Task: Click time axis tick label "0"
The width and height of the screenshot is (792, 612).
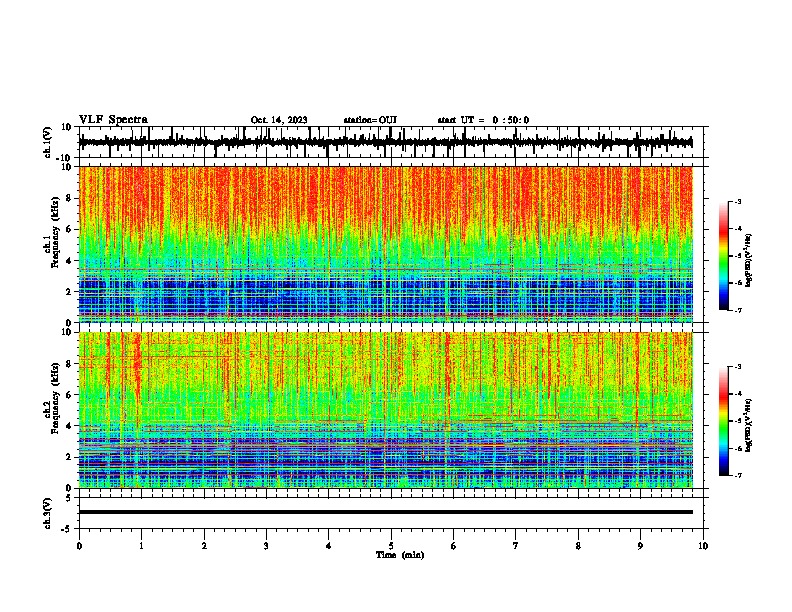Action: point(79,546)
